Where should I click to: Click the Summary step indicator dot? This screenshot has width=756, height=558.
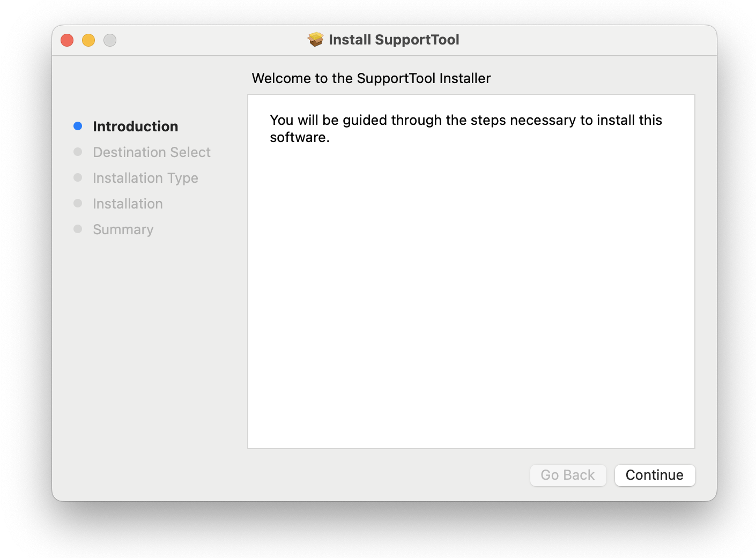coord(78,229)
